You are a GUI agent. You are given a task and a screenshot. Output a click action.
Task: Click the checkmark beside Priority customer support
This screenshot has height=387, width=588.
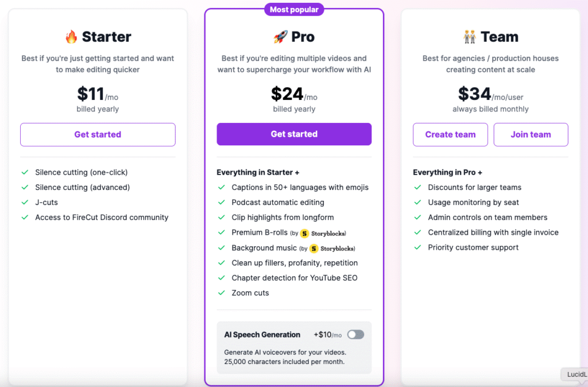point(417,247)
